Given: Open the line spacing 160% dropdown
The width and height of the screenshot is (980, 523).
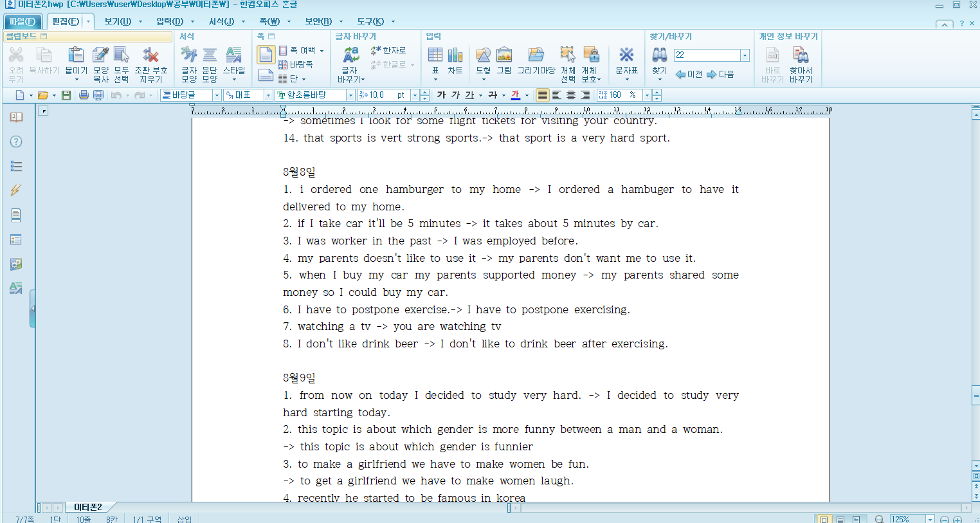Looking at the screenshot, I should (x=647, y=95).
